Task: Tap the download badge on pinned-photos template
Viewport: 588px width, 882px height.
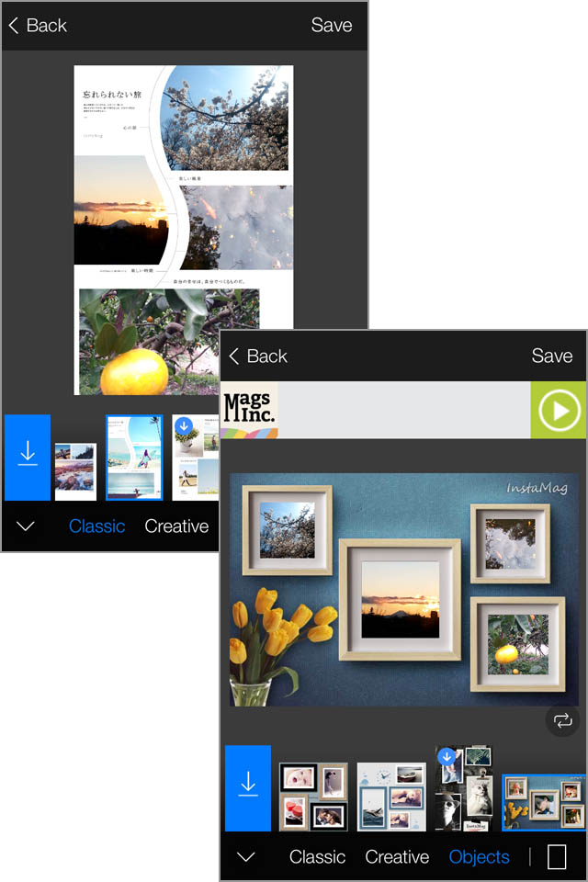Action: click(447, 756)
